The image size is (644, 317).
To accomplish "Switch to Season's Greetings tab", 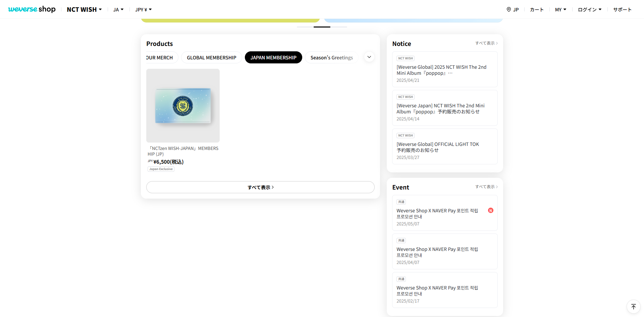I will (331, 57).
